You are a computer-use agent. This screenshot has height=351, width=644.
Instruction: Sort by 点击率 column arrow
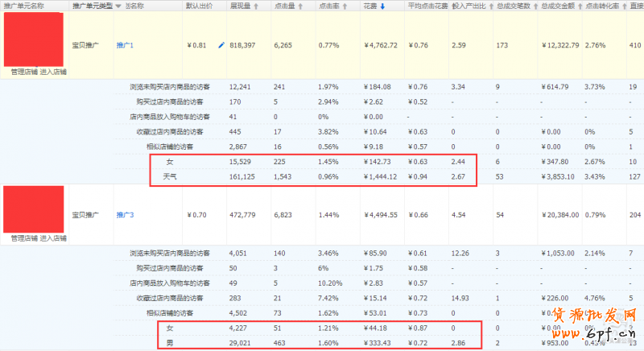point(345,6)
